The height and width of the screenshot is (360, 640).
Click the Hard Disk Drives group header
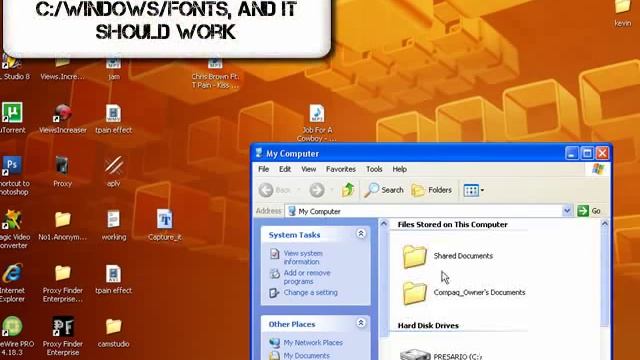(428, 325)
